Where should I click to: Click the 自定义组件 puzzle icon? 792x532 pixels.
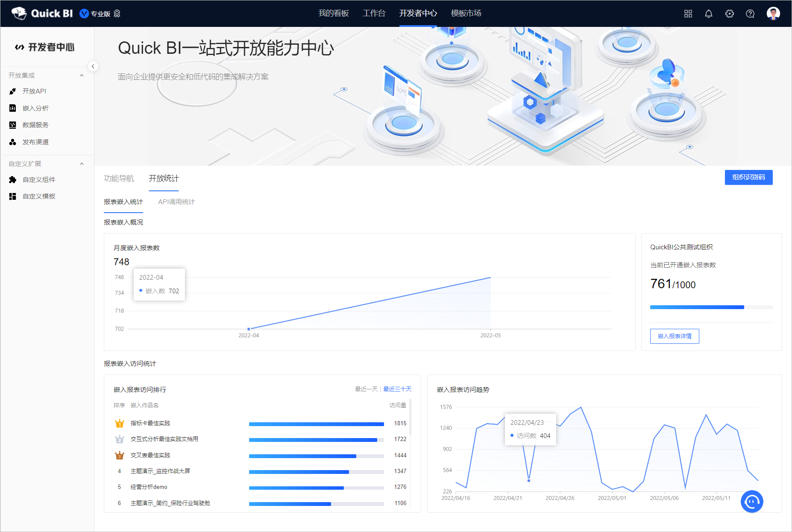tap(13, 179)
